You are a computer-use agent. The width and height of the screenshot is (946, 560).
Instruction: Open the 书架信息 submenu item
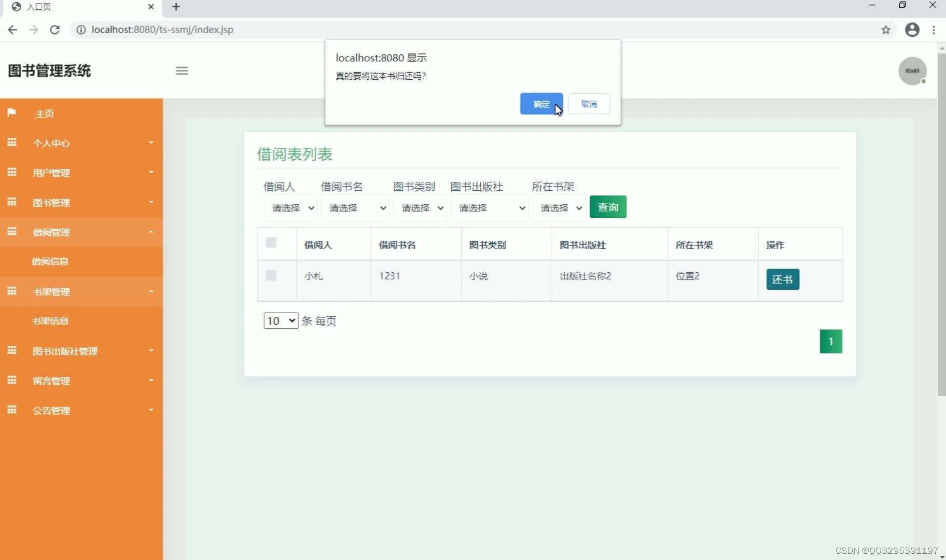50,321
